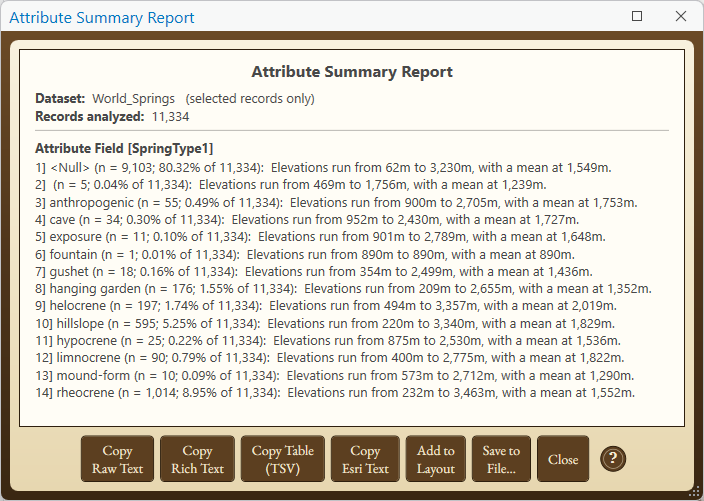Select the fountain row

pyautogui.click(x=305, y=255)
